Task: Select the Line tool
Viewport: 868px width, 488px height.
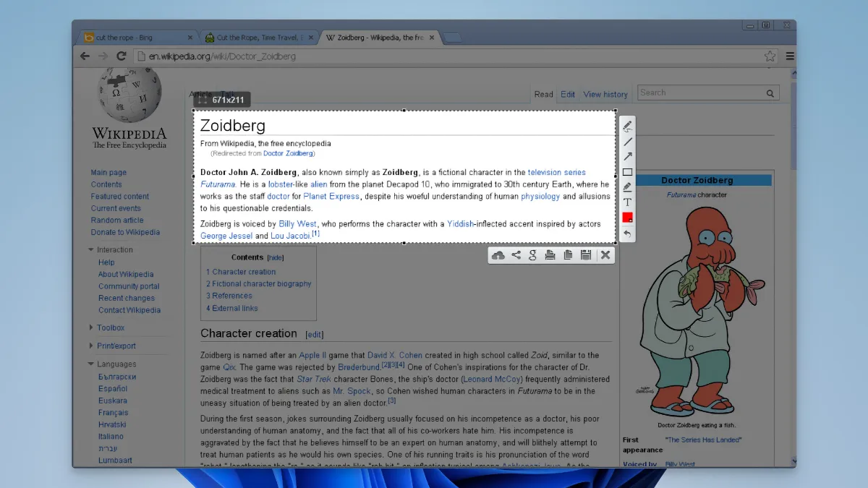Action: pos(627,142)
